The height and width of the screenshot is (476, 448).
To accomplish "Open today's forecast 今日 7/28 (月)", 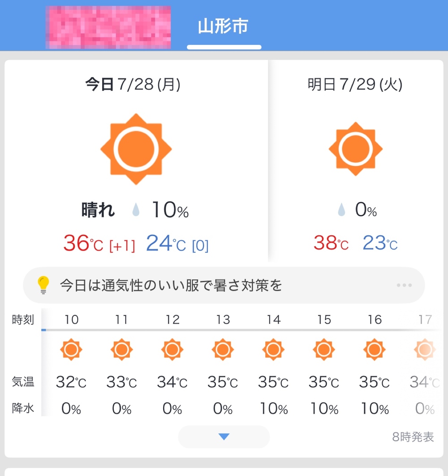I will (133, 84).
